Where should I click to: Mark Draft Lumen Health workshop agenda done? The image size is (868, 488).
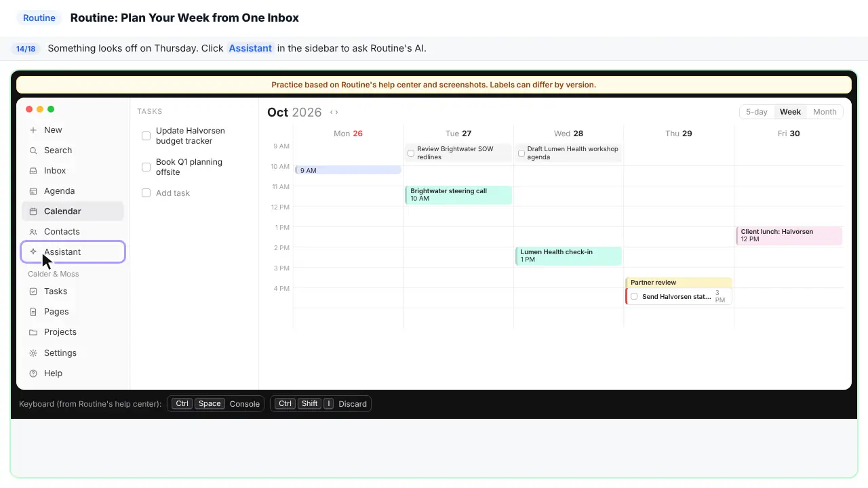pyautogui.click(x=521, y=153)
